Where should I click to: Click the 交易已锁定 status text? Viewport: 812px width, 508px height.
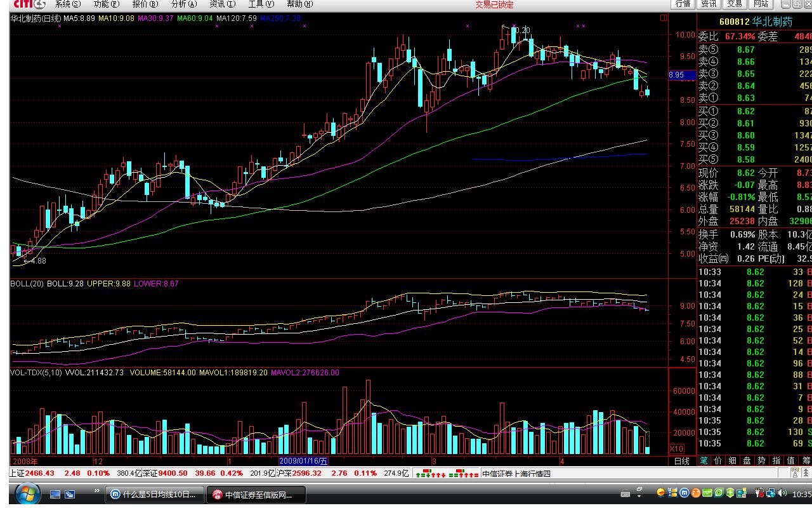(494, 4)
